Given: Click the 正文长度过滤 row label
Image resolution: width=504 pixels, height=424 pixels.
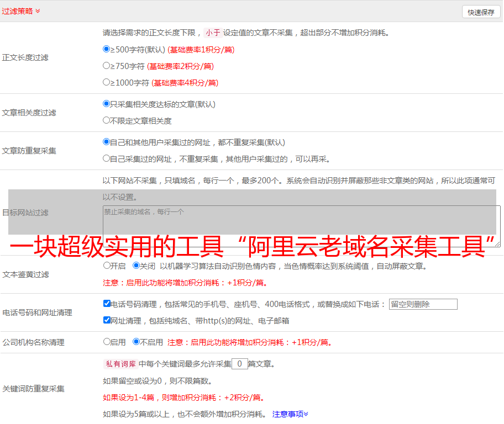Looking at the screenshot, I should click(25, 57).
